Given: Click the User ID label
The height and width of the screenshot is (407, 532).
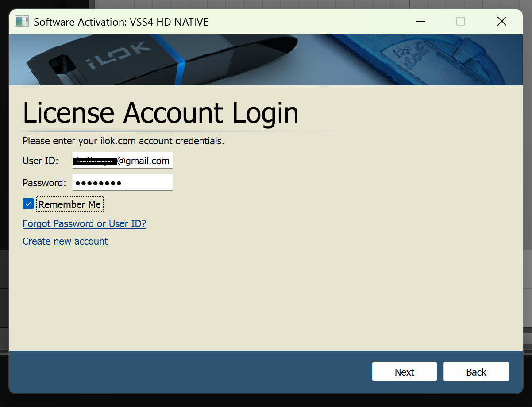Looking at the screenshot, I should click(40, 161).
